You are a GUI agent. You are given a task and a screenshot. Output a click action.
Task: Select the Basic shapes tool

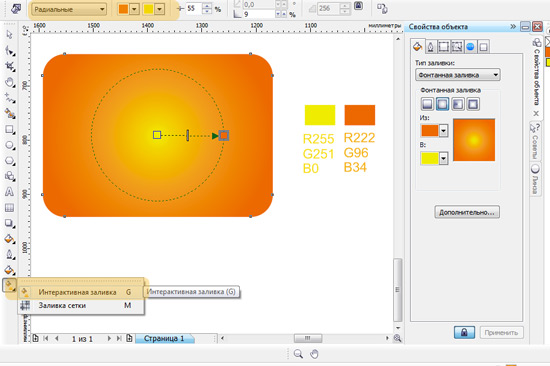click(9, 176)
